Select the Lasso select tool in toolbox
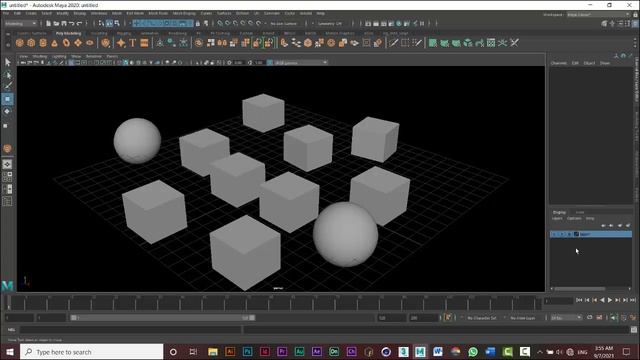Image resolution: width=640 pixels, height=360 pixels. click(x=7, y=74)
